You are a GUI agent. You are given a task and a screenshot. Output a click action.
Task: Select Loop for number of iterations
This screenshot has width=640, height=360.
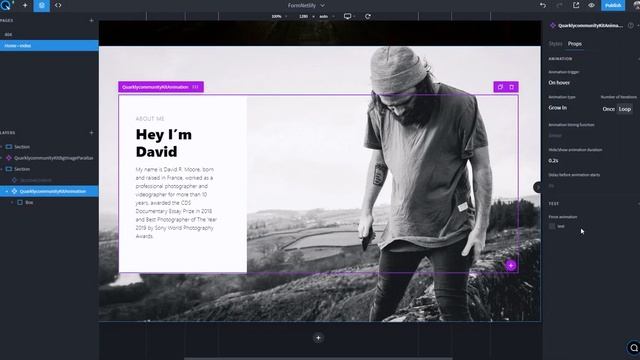click(x=624, y=109)
